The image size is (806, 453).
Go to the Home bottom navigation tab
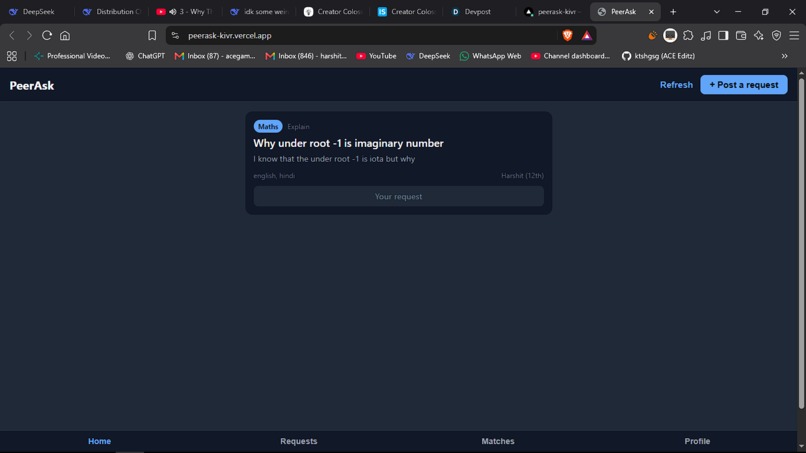[x=99, y=441]
